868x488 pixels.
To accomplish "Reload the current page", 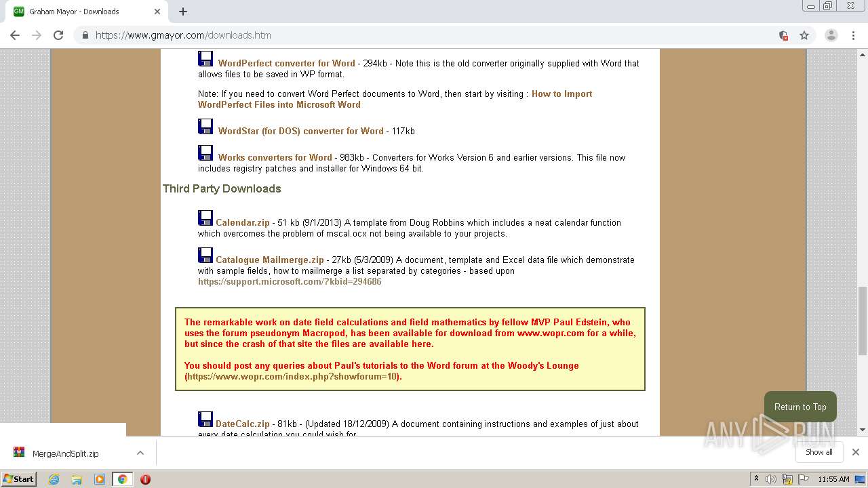I will pos(58,35).
